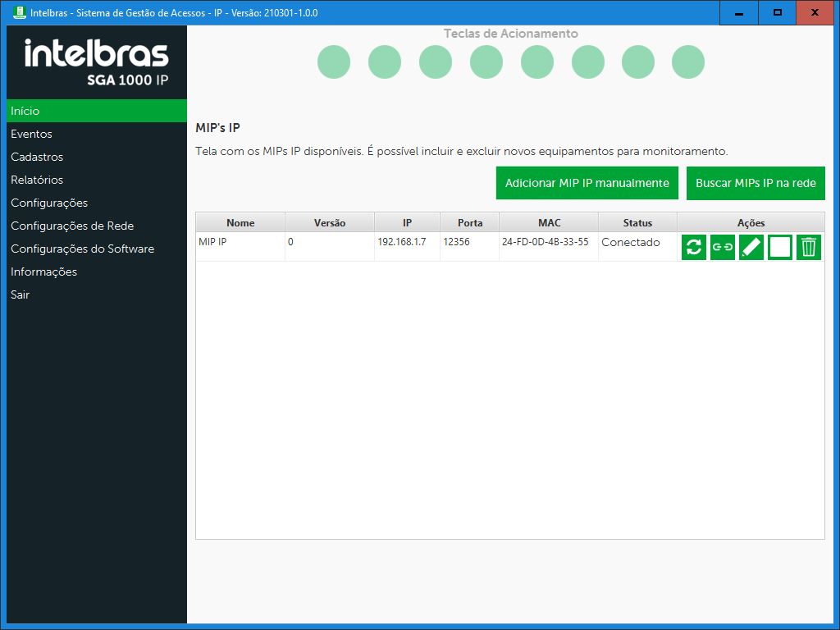Image resolution: width=840 pixels, height=630 pixels.
Task: Click the Status column header
Action: click(637, 223)
